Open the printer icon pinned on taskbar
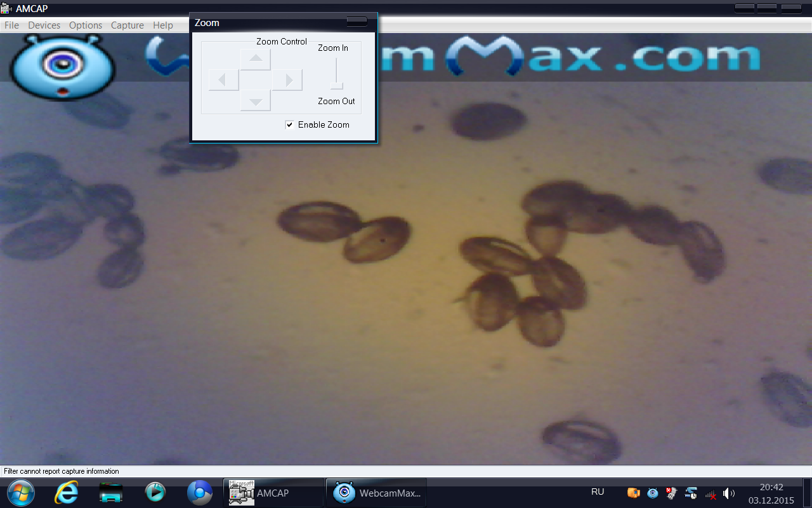 click(x=111, y=493)
